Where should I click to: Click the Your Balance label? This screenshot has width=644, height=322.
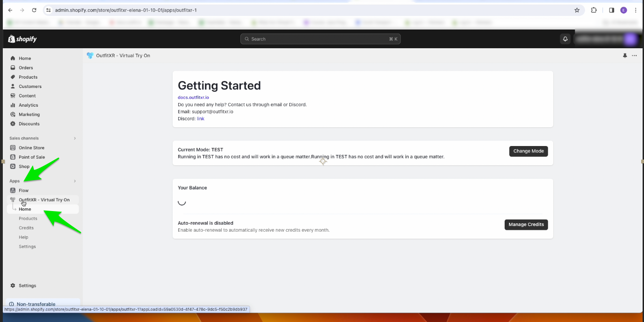click(192, 188)
